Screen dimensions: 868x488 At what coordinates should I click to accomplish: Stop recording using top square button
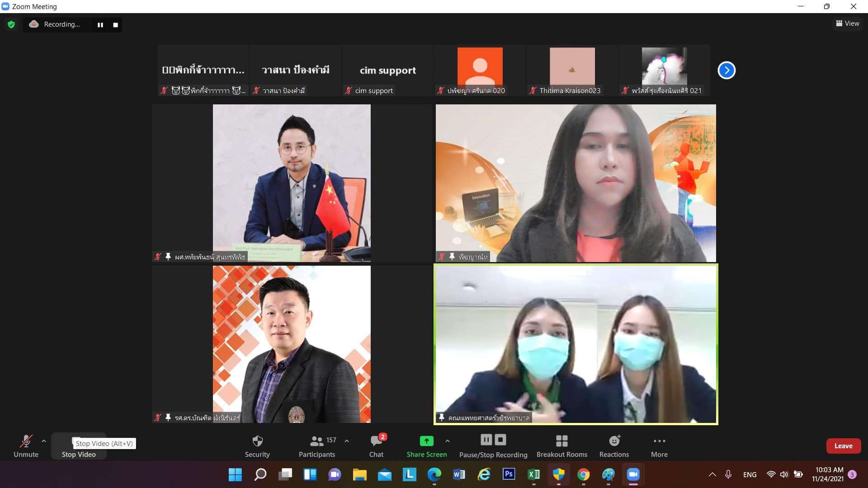116,25
